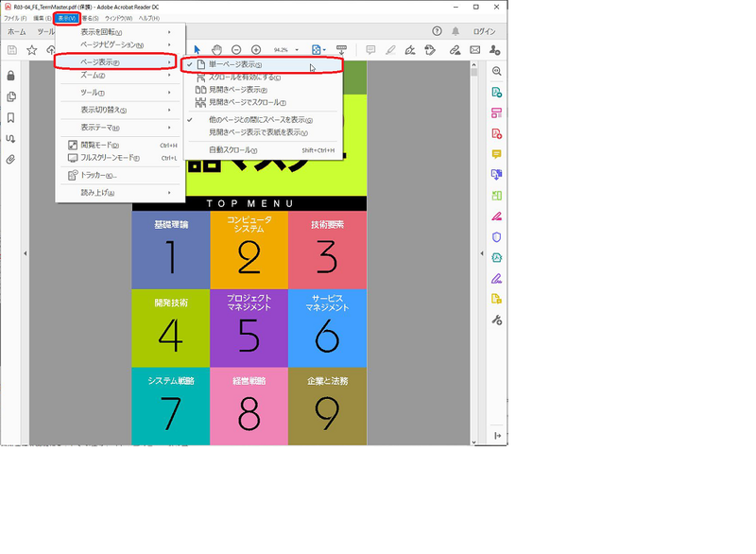The height and width of the screenshot is (554, 756).
Task: Choose トラッカー from View menu
Action: tap(120, 175)
